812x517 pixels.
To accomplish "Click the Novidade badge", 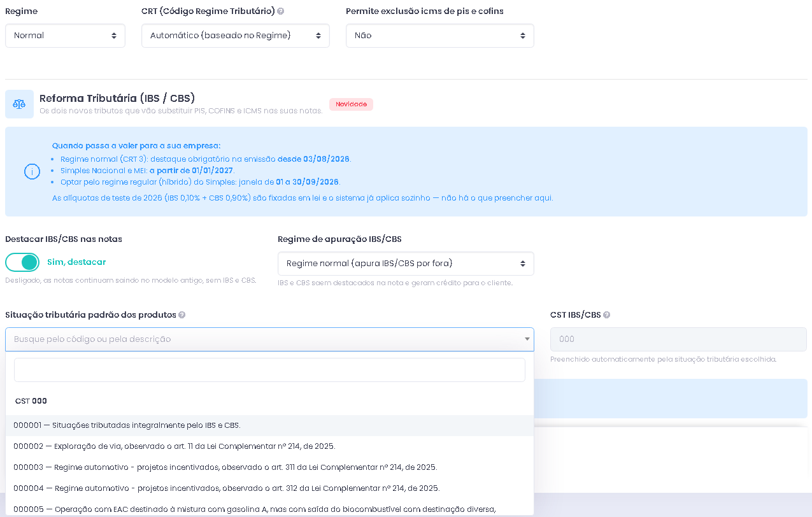I will (351, 104).
